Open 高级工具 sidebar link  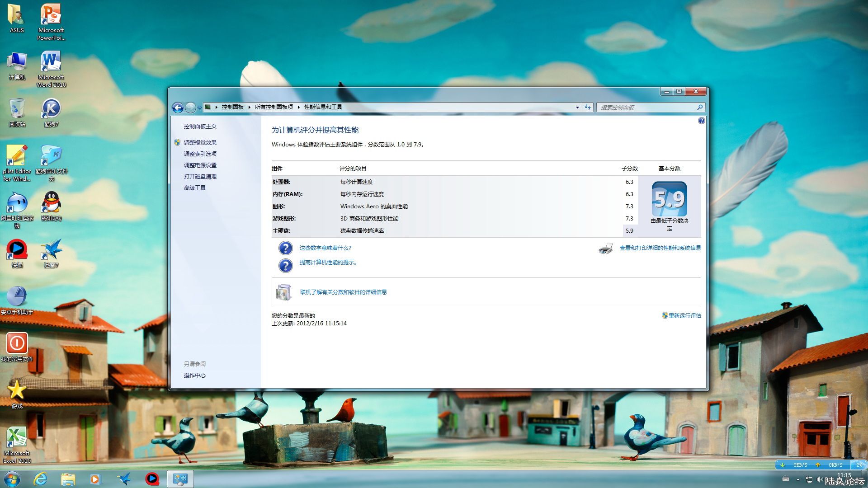194,188
